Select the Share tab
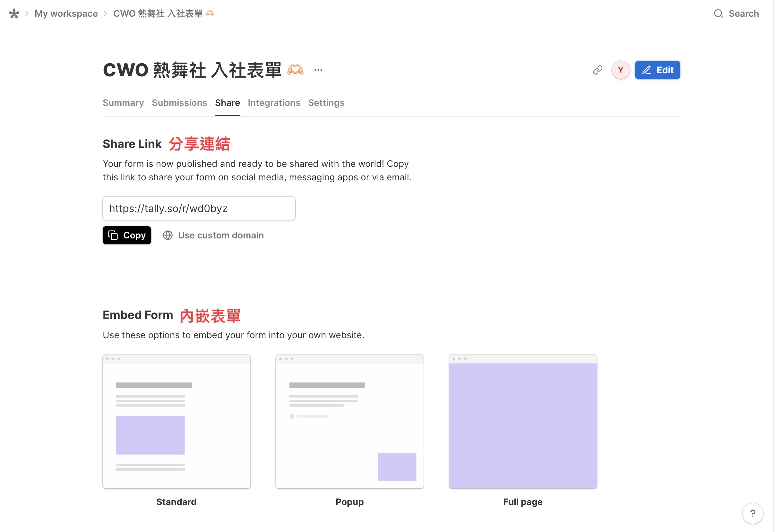Image resolution: width=774 pixels, height=532 pixels. tap(227, 103)
